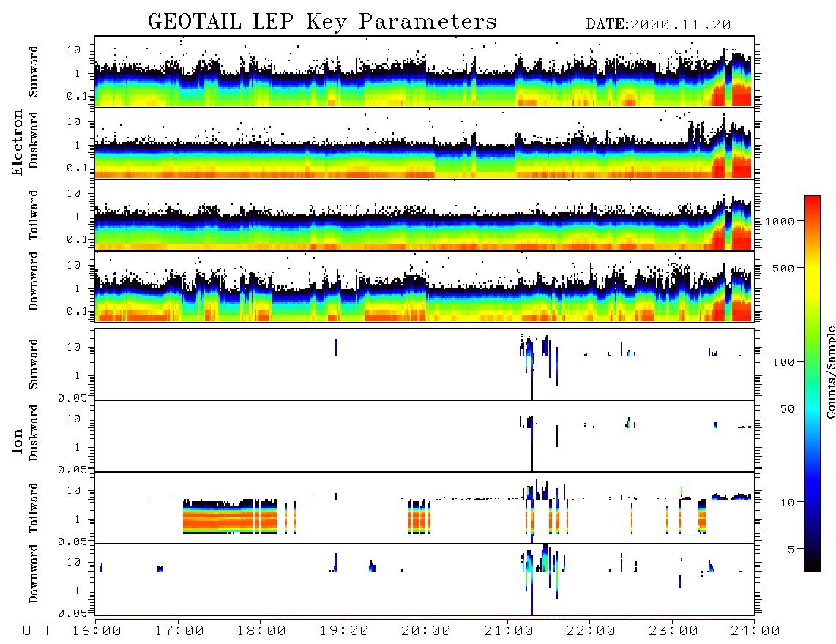Image resolution: width=836 pixels, height=644 pixels.
Task: Click the "100" color bar tick label
Action: tap(784, 362)
